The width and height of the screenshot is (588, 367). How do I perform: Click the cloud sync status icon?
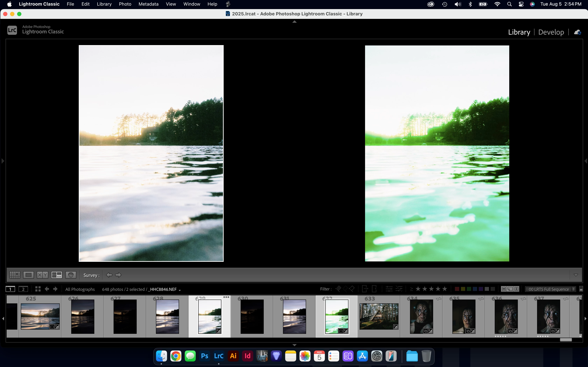[577, 32]
